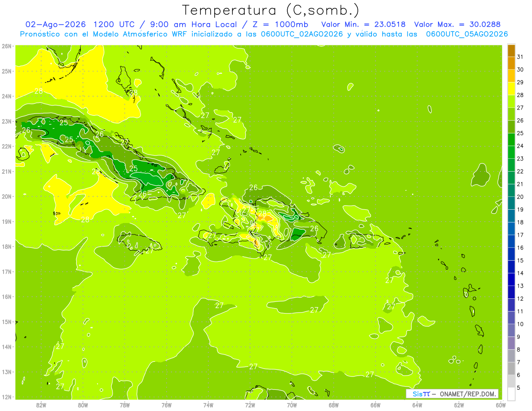Screen dimensions: 532x411
Task: Click the color scale number 10
Action: (520, 324)
